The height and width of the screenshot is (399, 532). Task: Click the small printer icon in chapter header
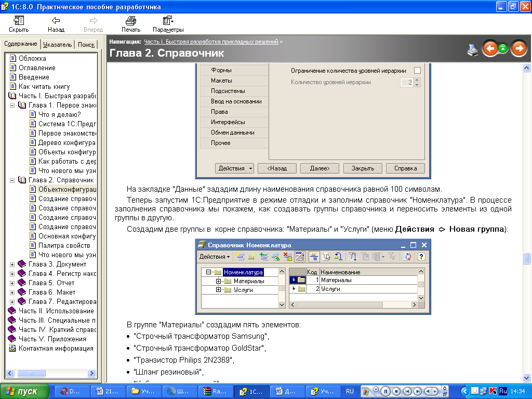pos(472,50)
